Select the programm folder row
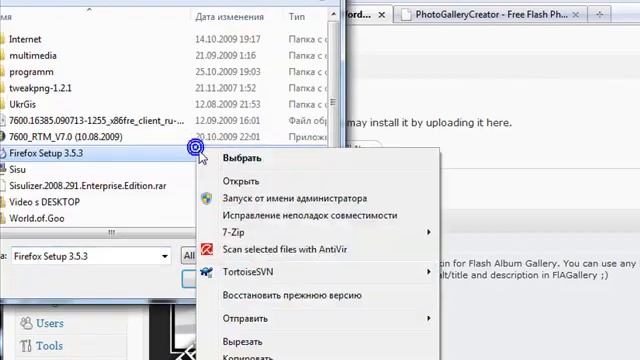The height and width of the screenshot is (360, 640). (x=163, y=72)
